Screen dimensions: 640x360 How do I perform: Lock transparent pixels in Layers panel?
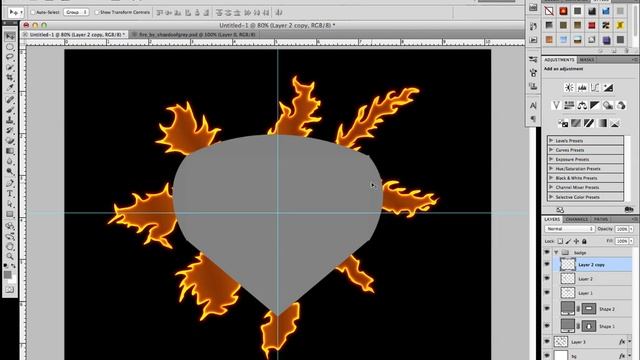560,241
